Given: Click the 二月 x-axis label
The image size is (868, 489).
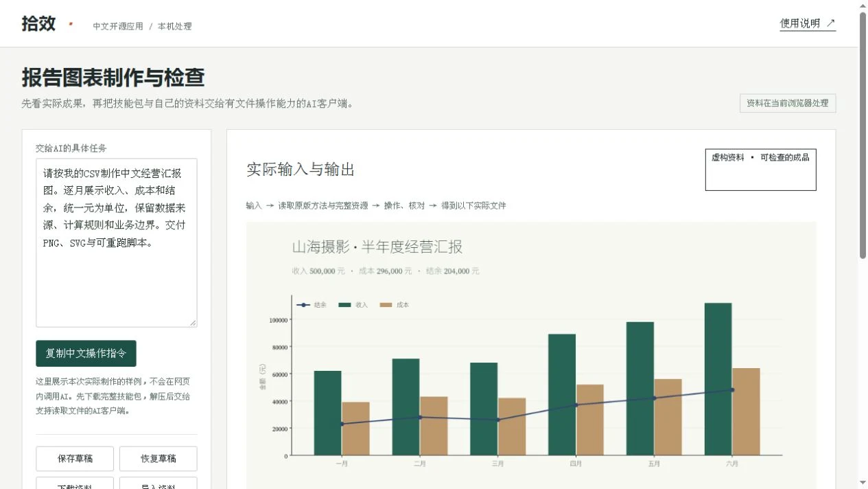Looking at the screenshot, I should [x=420, y=464].
